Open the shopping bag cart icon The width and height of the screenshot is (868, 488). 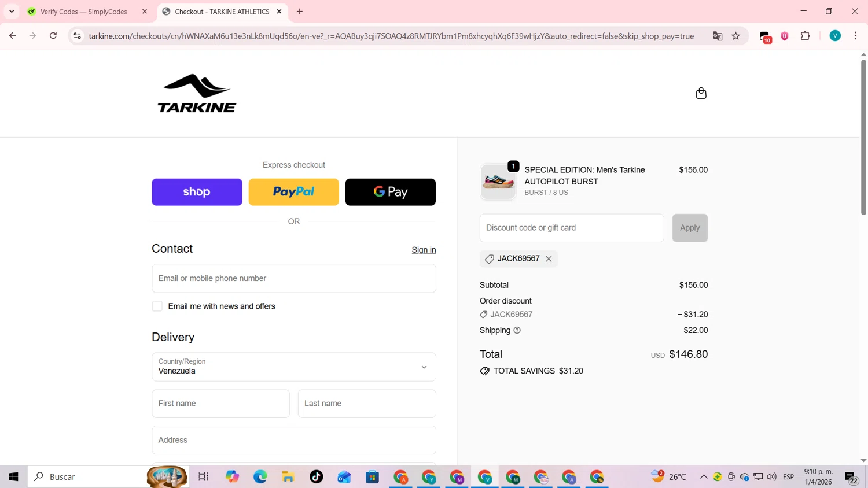(x=701, y=93)
